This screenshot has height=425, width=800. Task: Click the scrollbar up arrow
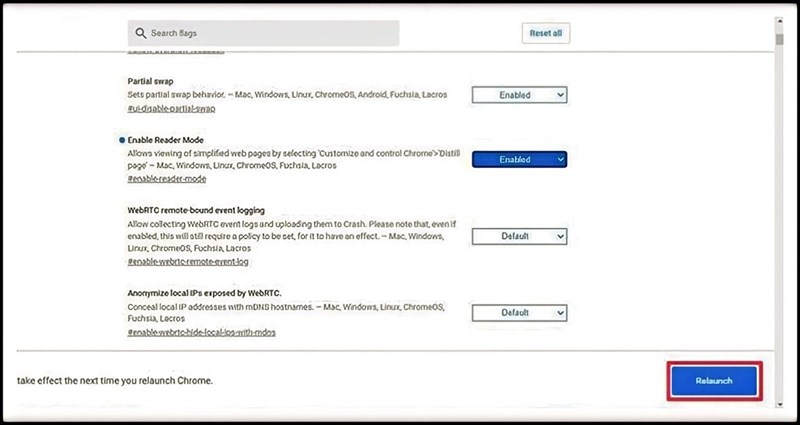(779, 23)
